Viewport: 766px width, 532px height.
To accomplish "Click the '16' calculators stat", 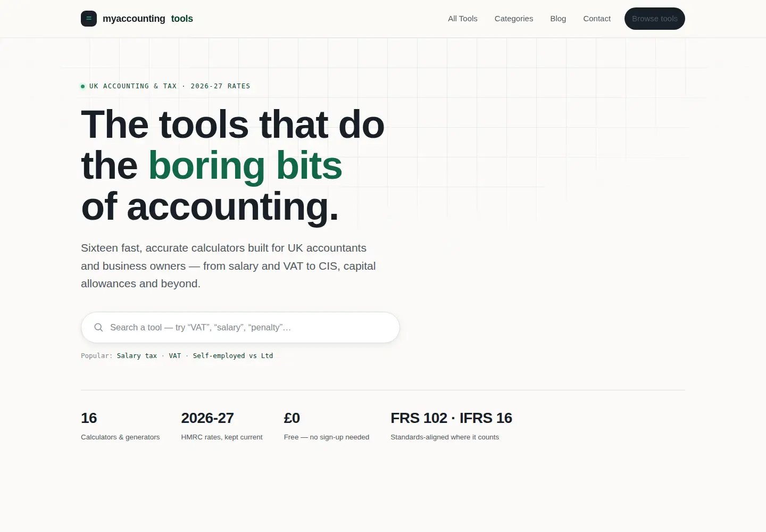I will 89,418.
